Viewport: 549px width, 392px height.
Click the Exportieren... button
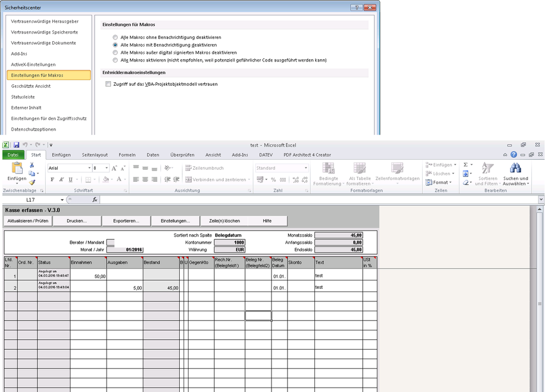tap(126, 221)
